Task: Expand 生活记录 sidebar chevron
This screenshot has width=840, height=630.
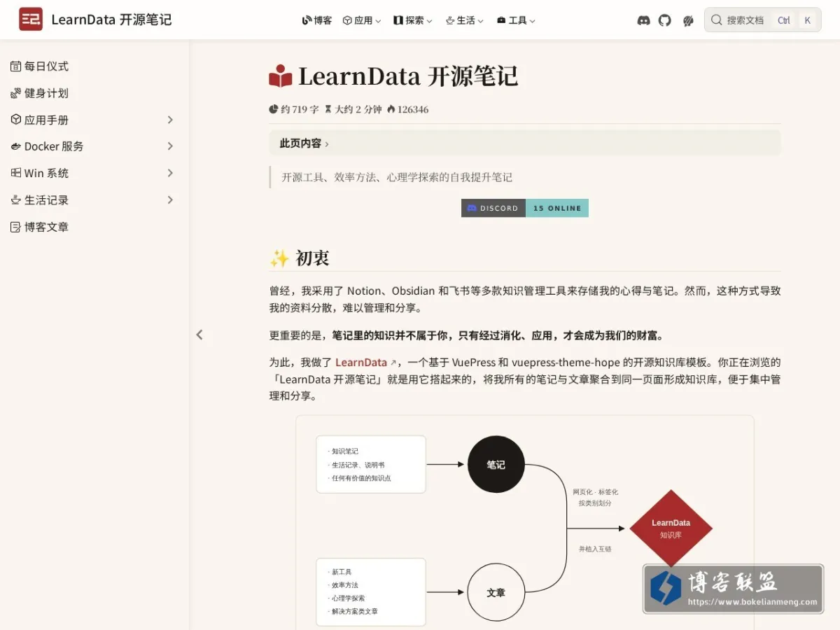Action: [170, 200]
